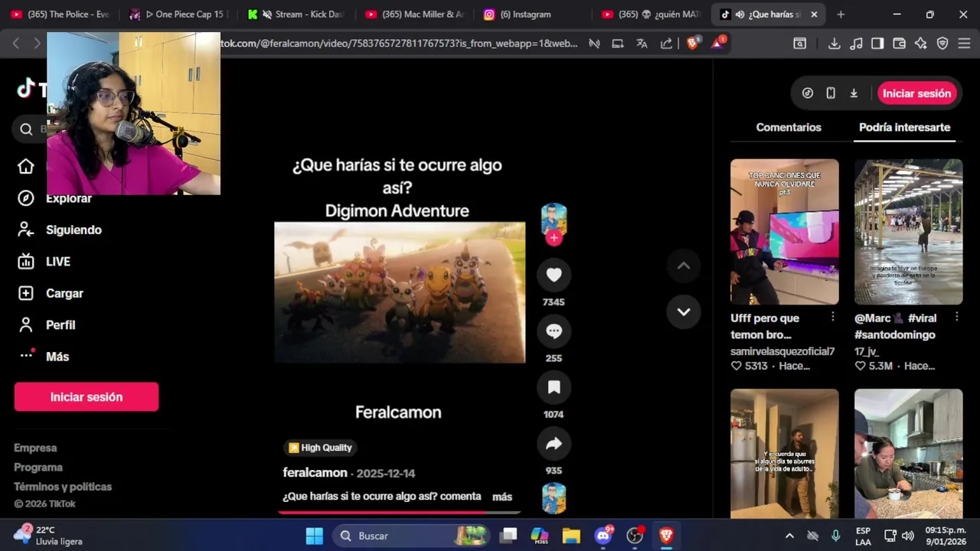980x551 pixels.
Task: Open the Programa footer link
Action: pyautogui.click(x=38, y=467)
